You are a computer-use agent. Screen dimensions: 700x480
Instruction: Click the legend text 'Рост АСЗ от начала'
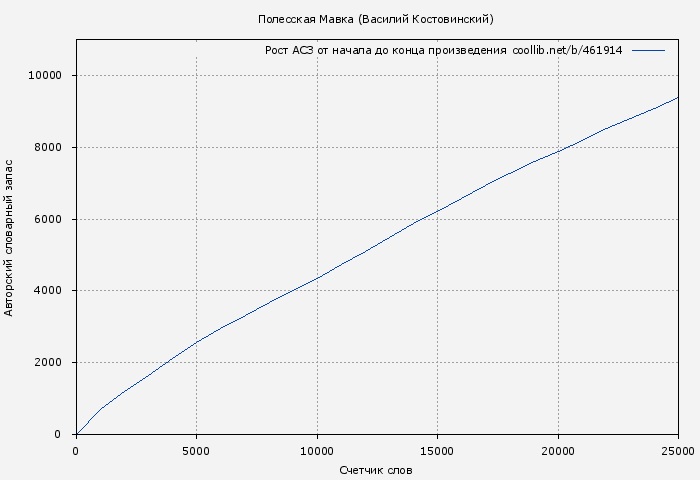click(x=320, y=50)
